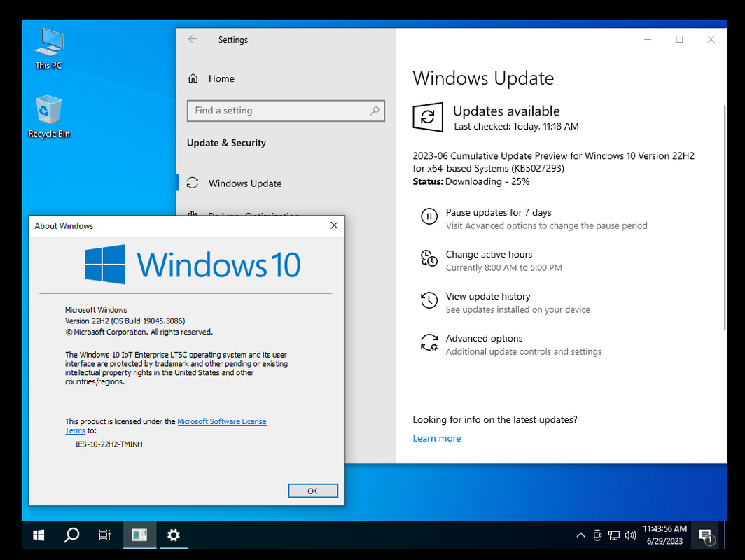Click the View update history icon
The image size is (745, 560).
tap(429, 300)
